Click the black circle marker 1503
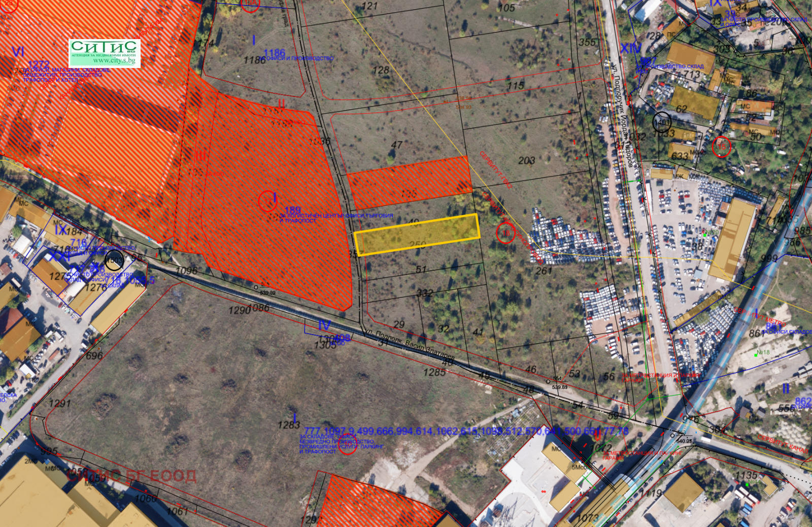 tap(114, 260)
